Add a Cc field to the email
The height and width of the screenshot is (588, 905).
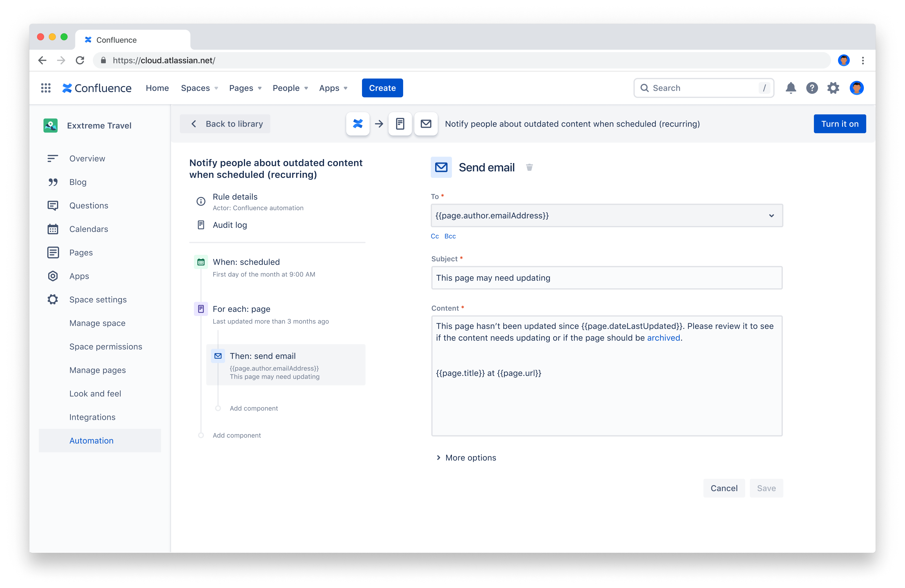[x=435, y=236]
